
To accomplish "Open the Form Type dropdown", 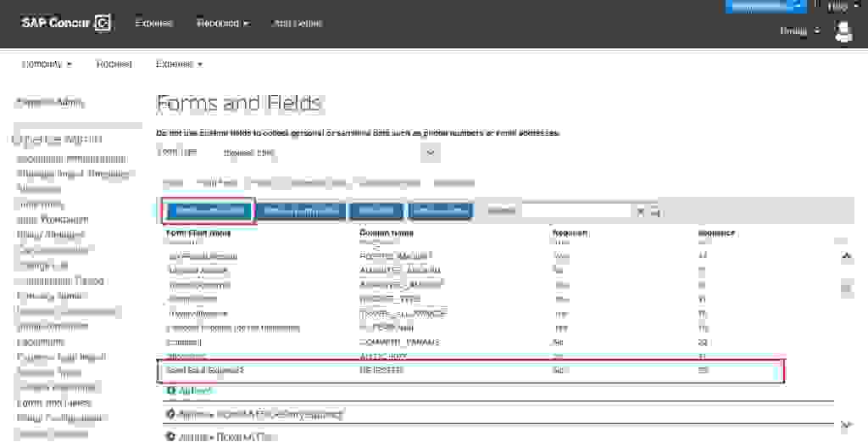I will point(331,153).
